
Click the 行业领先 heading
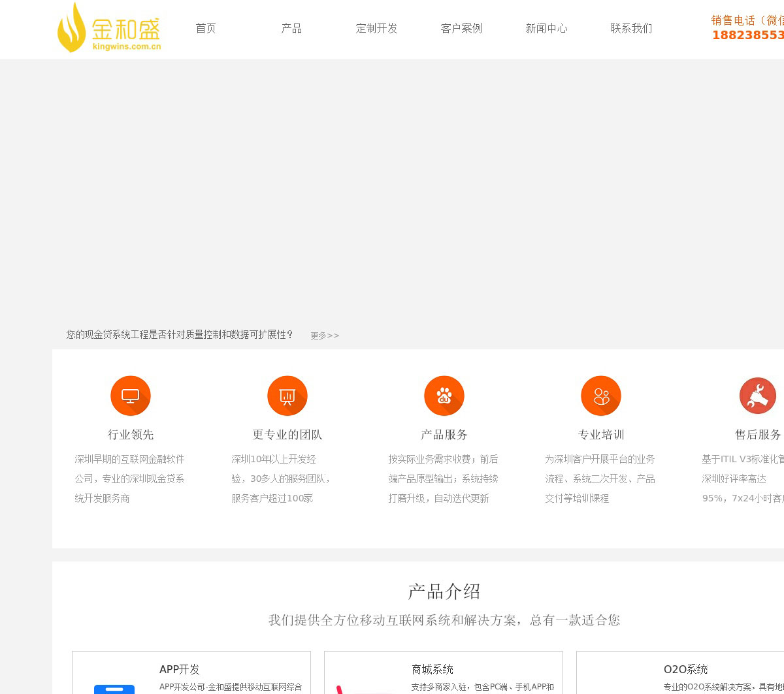tap(131, 435)
